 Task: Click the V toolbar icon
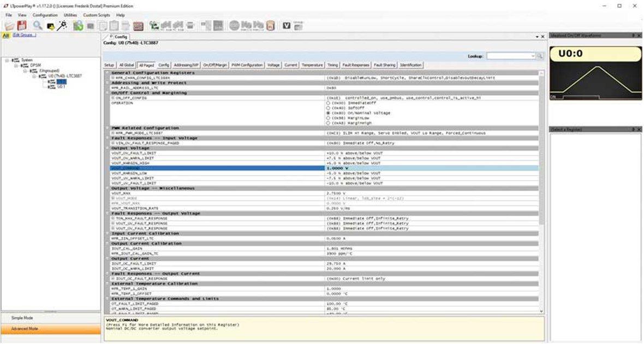(287, 26)
